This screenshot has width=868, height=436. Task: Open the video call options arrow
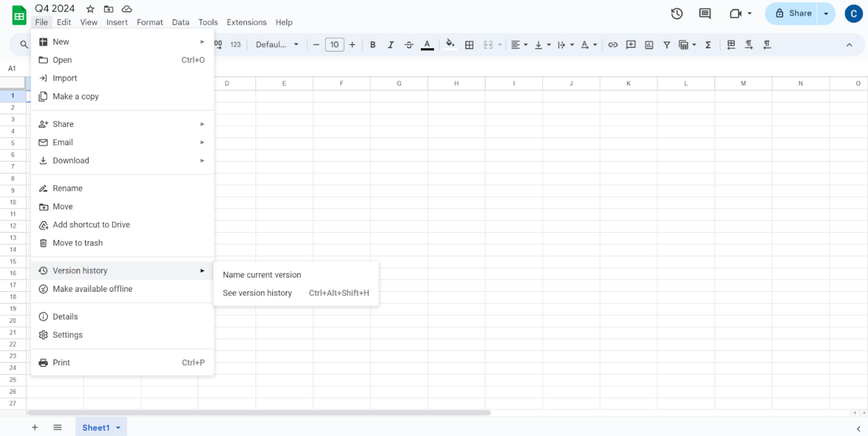750,14
